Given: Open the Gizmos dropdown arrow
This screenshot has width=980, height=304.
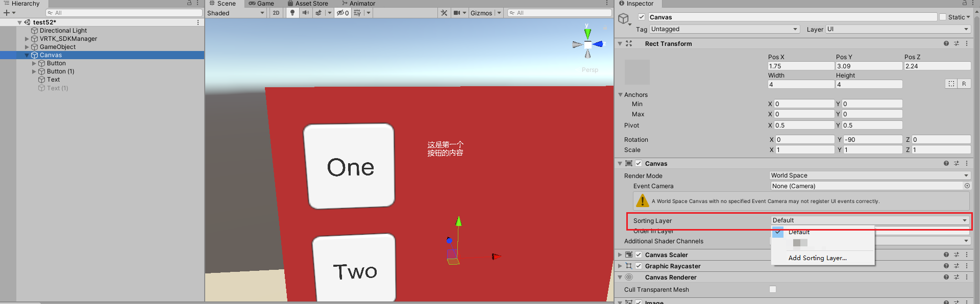Looking at the screenshot, I should [x=499, y=13].
